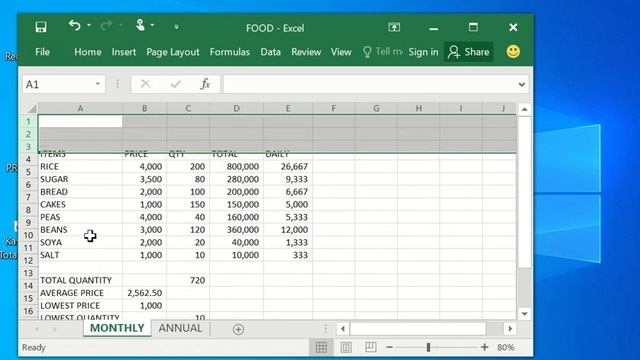Select column F header

pyautogui.click(x=333, y=109)
